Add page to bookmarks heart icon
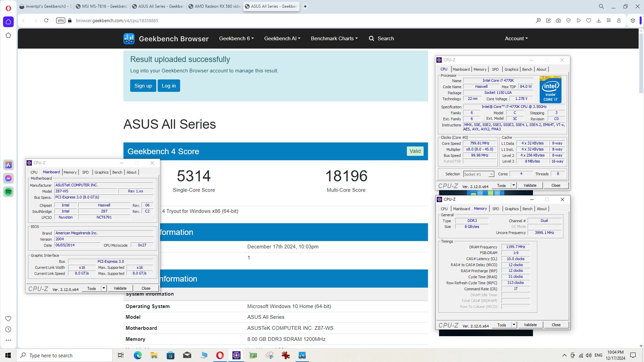644x362 pixels. tap(589, 20)
